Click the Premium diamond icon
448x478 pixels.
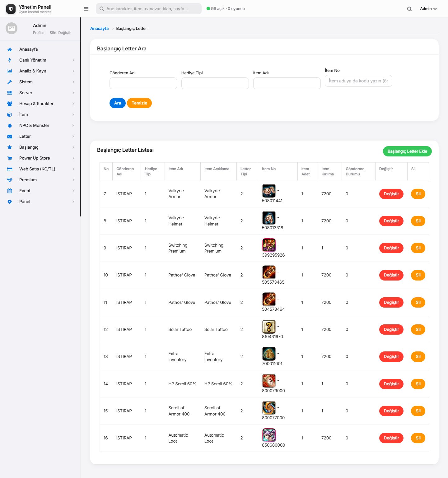[x=10, y=180]
